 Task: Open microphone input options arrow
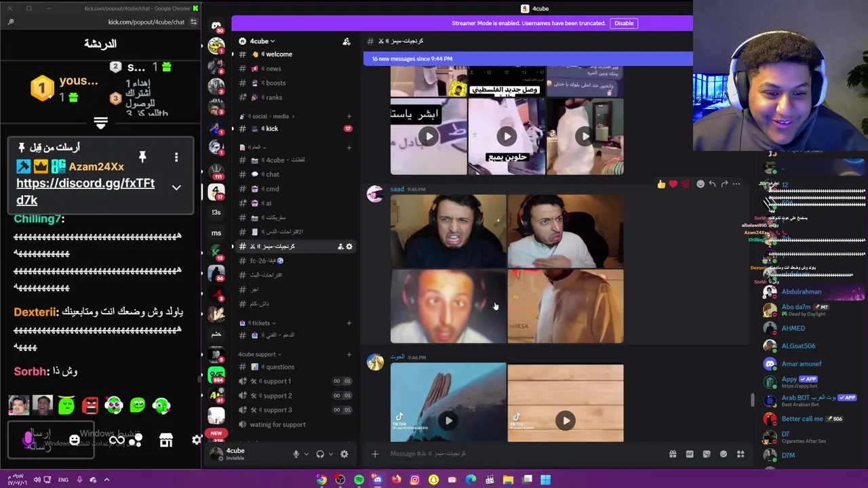306,454
